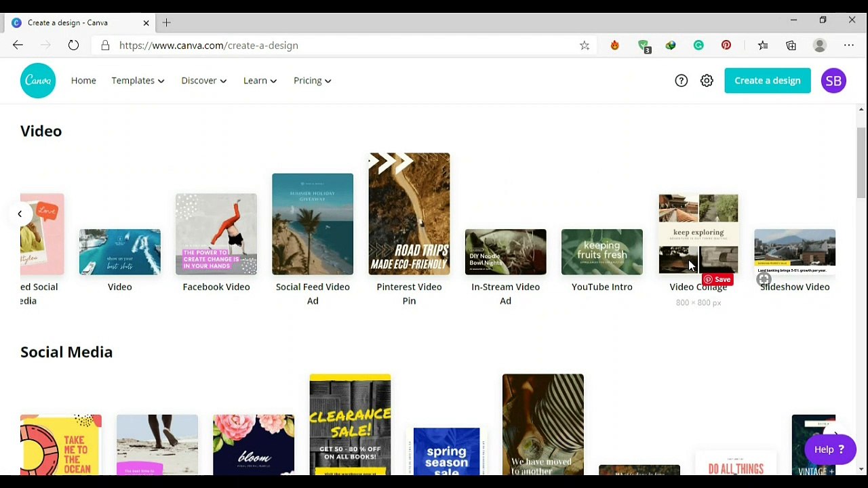The image size is (868, 488).
Task: Open the Facebook Video thumbnail
Action: coord(216,235)
